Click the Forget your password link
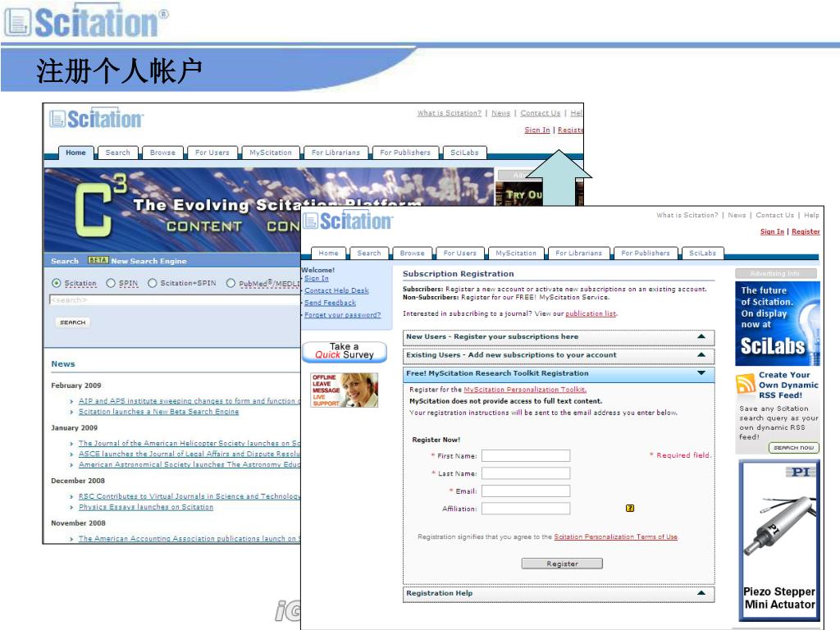The image size is (840, 630). [x=342, y=315]
